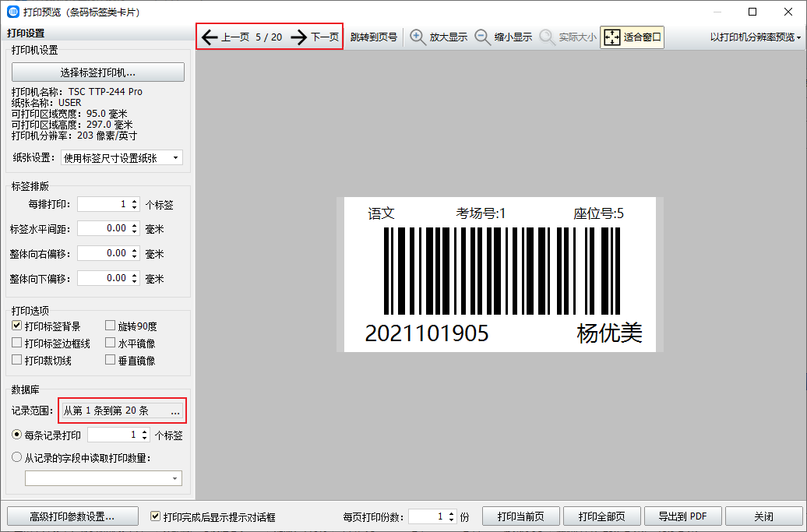The image size is (807, 532).
Task: Click the '5 / 20' page indicator
Action: pos(269,37)
